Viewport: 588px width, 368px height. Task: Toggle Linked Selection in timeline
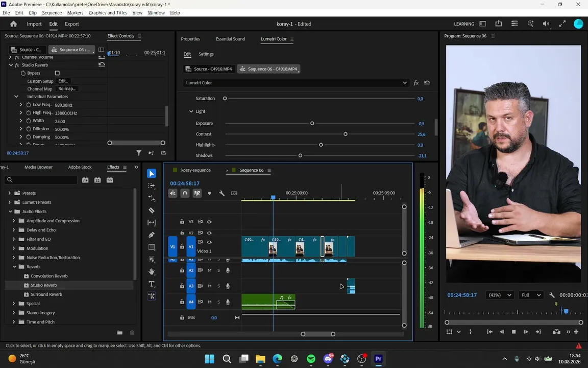click(197, 193)
